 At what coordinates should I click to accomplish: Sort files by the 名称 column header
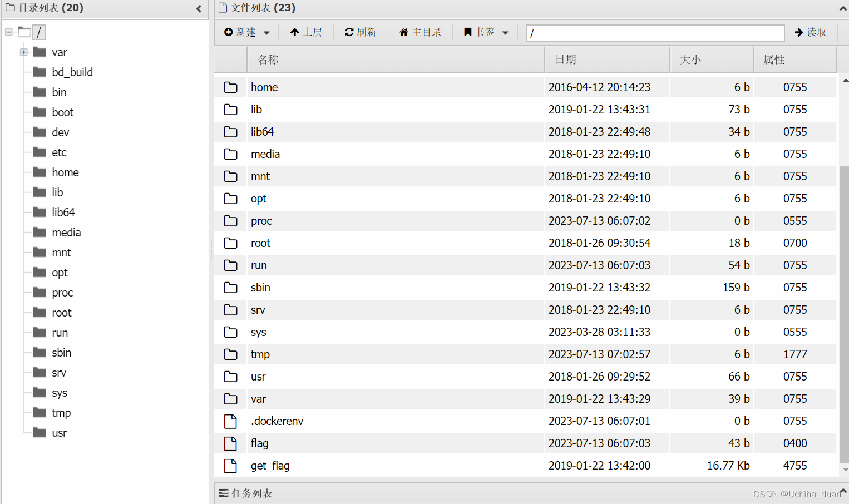click(267, 59)
